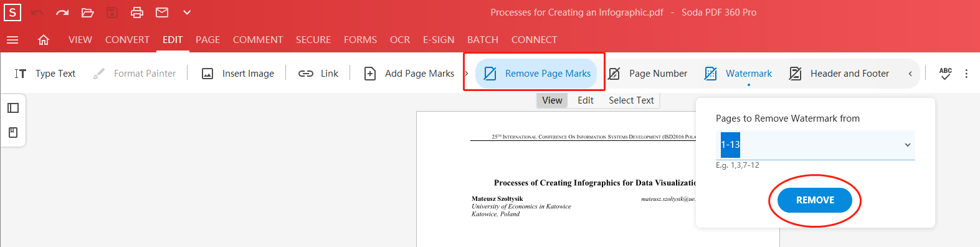
Task: Open the BATCH tab
Action: (x=483, y=40)
